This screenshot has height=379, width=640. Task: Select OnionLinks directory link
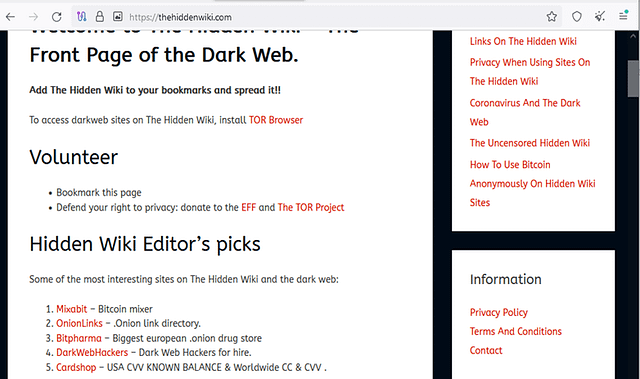79,323
